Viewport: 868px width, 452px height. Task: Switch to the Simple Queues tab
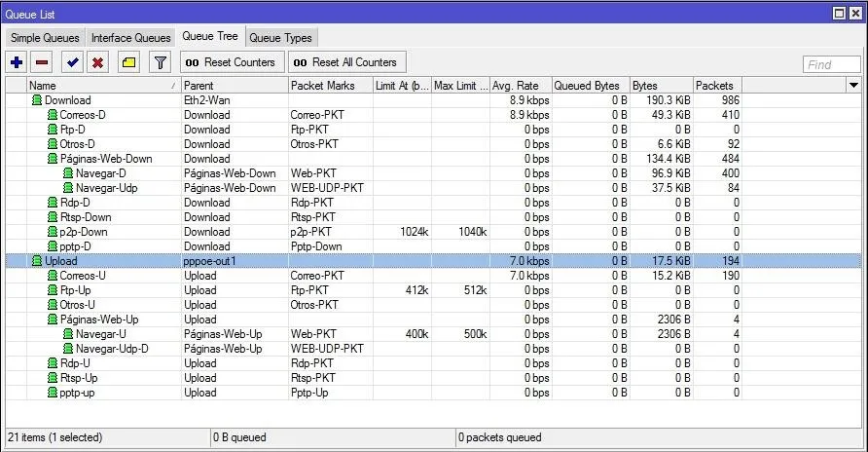(45, 38)
